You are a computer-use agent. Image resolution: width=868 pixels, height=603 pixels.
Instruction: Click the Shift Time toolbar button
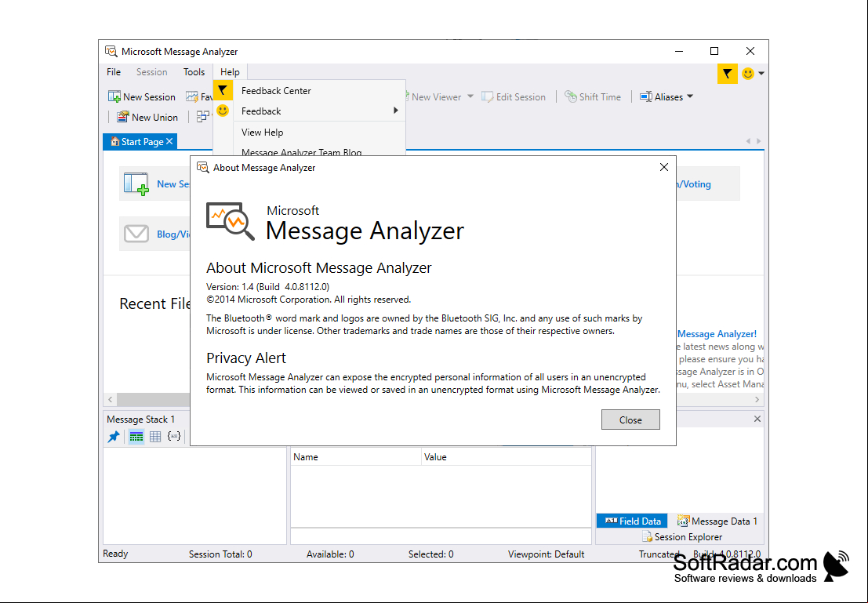[x=592, y=97]
